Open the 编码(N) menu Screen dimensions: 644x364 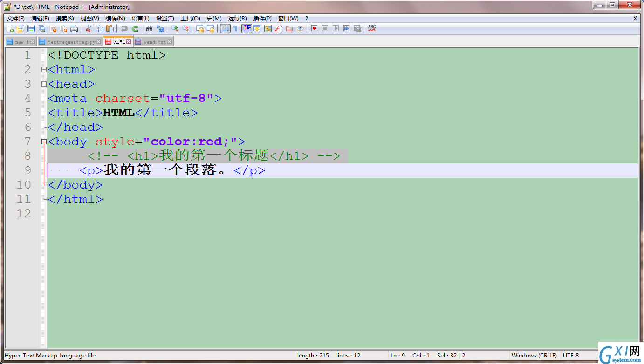pos(115,19)
